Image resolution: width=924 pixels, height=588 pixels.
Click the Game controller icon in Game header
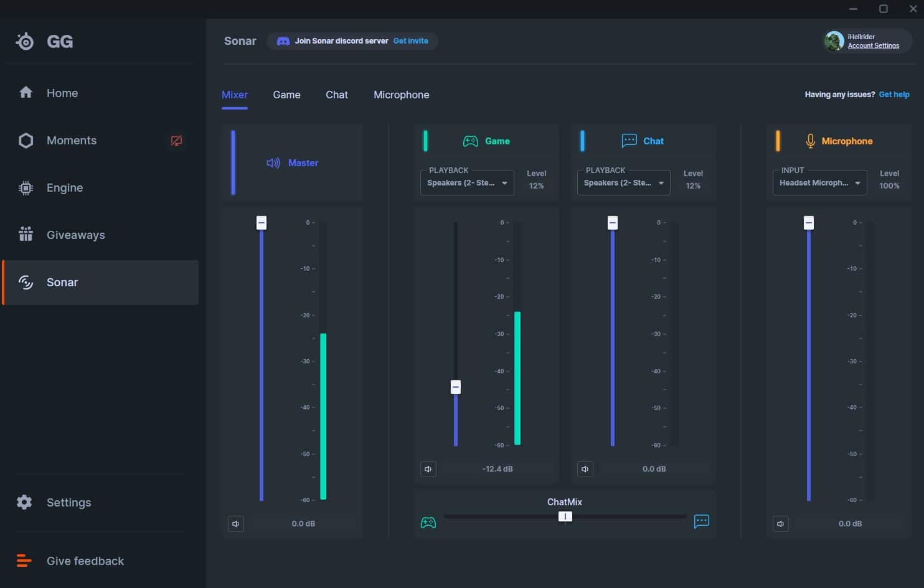[471, 141]
